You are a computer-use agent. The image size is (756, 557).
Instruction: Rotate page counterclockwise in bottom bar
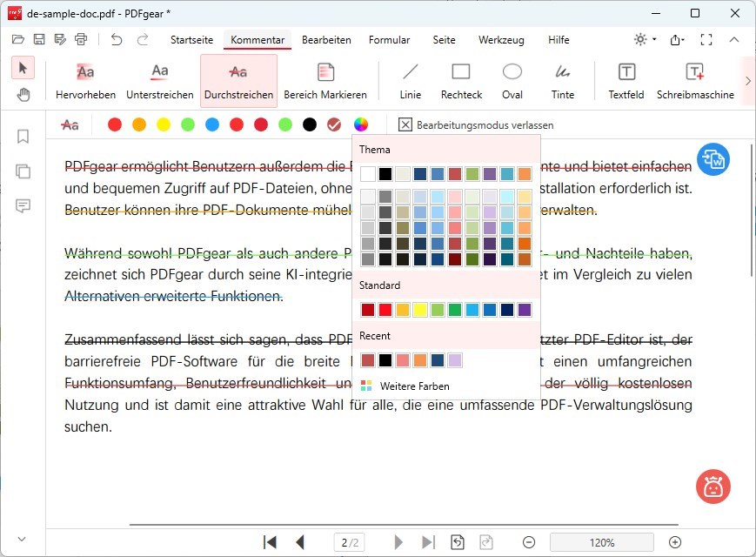[x=457, y=542]
